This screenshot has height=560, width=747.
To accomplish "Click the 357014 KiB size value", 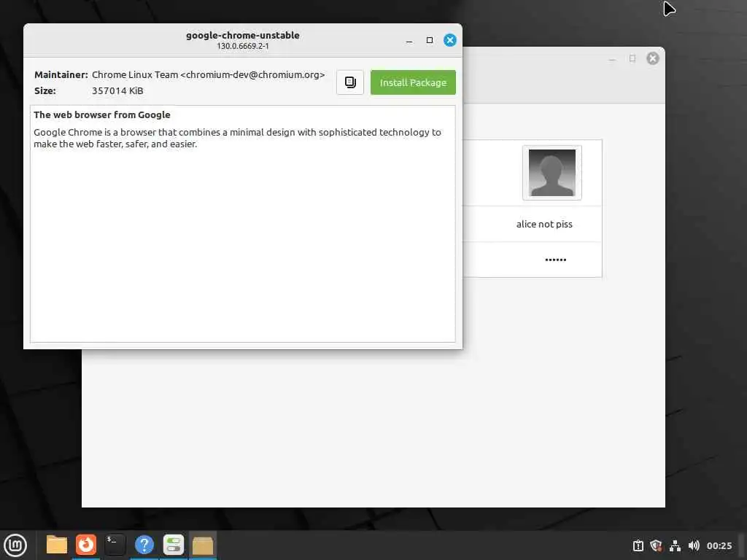I will pos(117,90).
